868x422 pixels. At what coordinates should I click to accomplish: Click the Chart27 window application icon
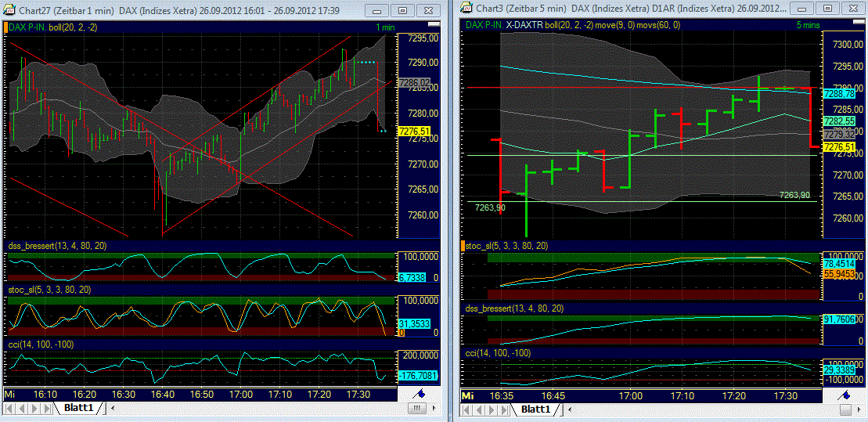[x=9, y=10]
